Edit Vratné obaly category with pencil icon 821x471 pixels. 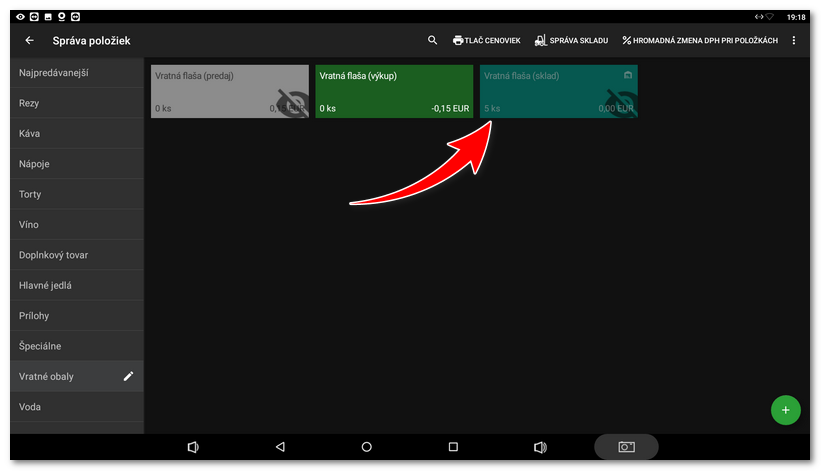[x=128, y=376]
